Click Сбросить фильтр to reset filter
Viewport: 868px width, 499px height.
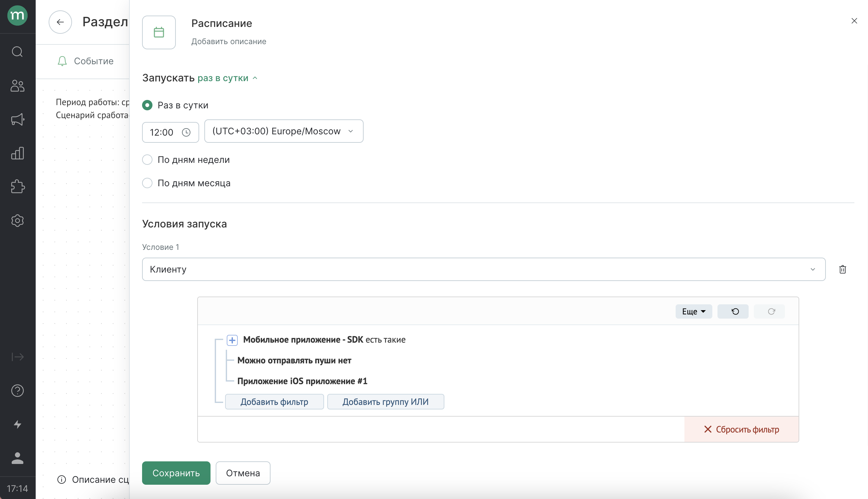(x=741, y=429)
